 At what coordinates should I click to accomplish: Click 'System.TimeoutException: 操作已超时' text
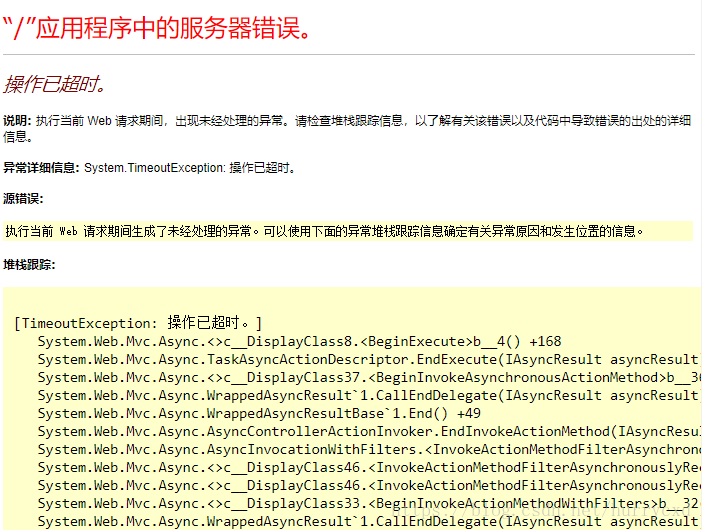189,168
